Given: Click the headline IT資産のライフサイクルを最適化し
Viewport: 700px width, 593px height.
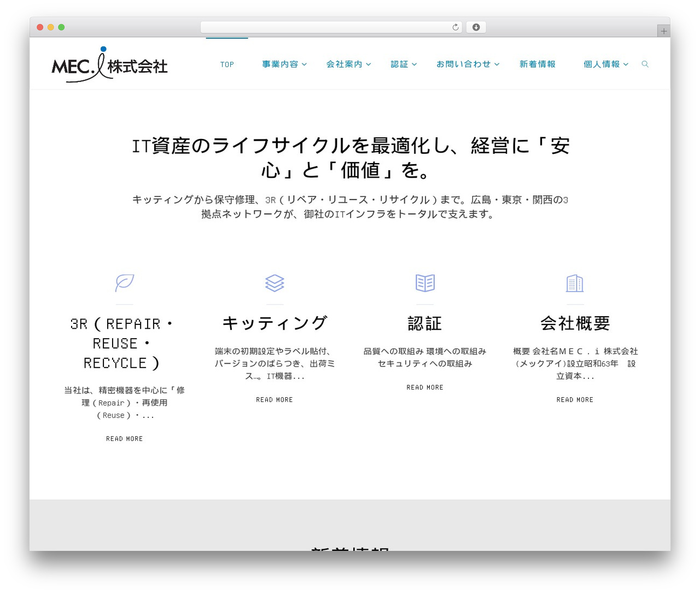Looking at the screenshot, I should 350,158.
